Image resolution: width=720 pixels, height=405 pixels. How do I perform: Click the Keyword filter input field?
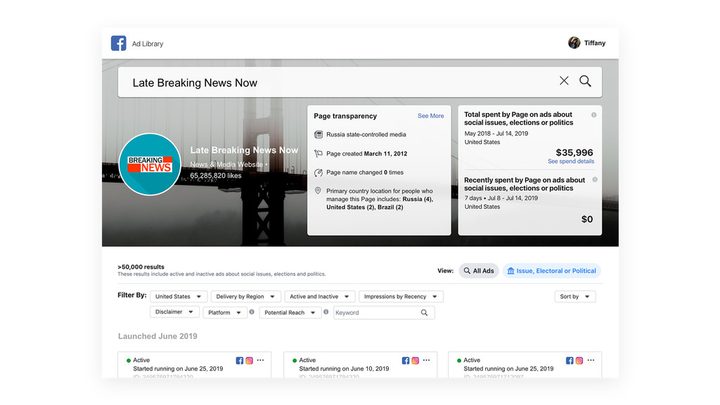tap(376, 313)
